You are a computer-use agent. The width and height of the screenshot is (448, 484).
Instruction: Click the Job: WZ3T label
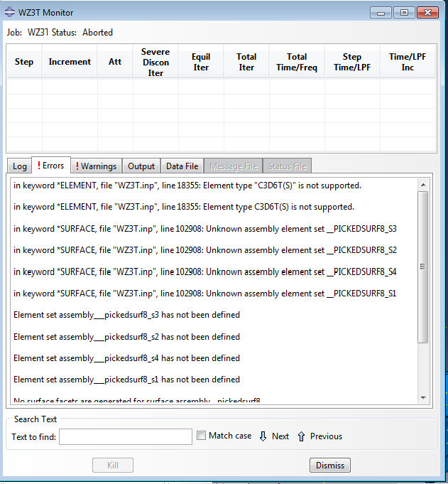[28, 33]
